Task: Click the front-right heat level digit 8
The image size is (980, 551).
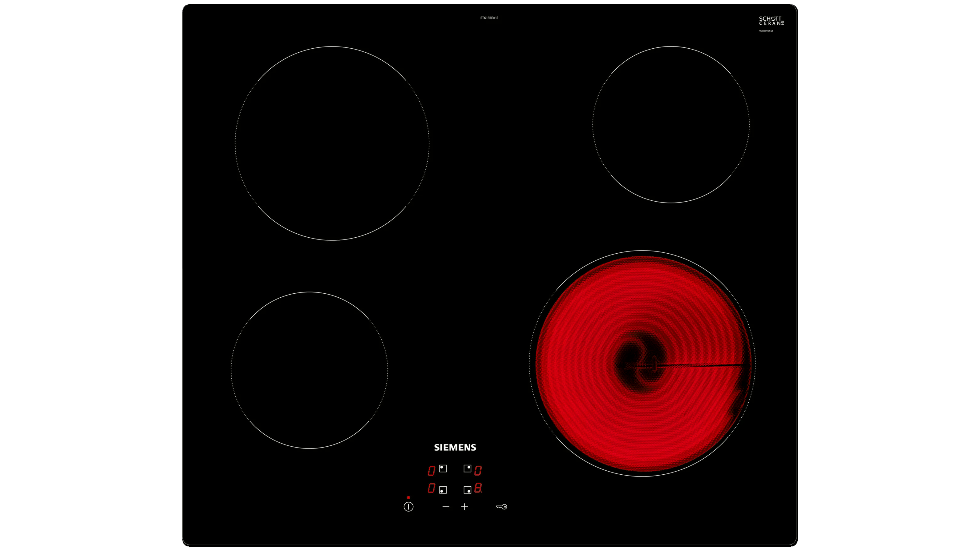Action: (478, 488)
